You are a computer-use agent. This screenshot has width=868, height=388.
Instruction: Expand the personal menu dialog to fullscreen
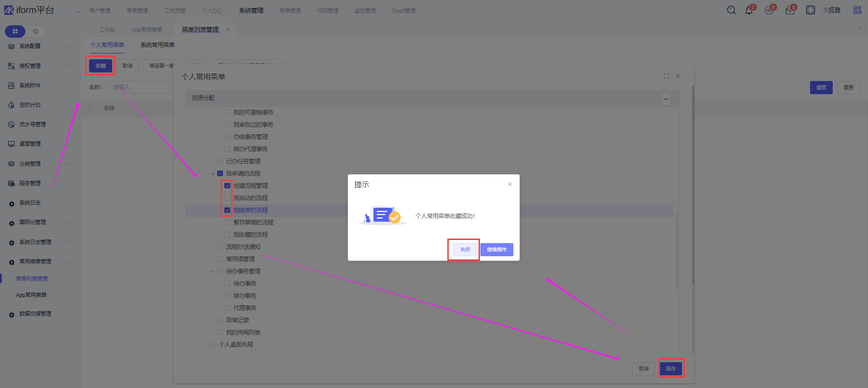666,76
